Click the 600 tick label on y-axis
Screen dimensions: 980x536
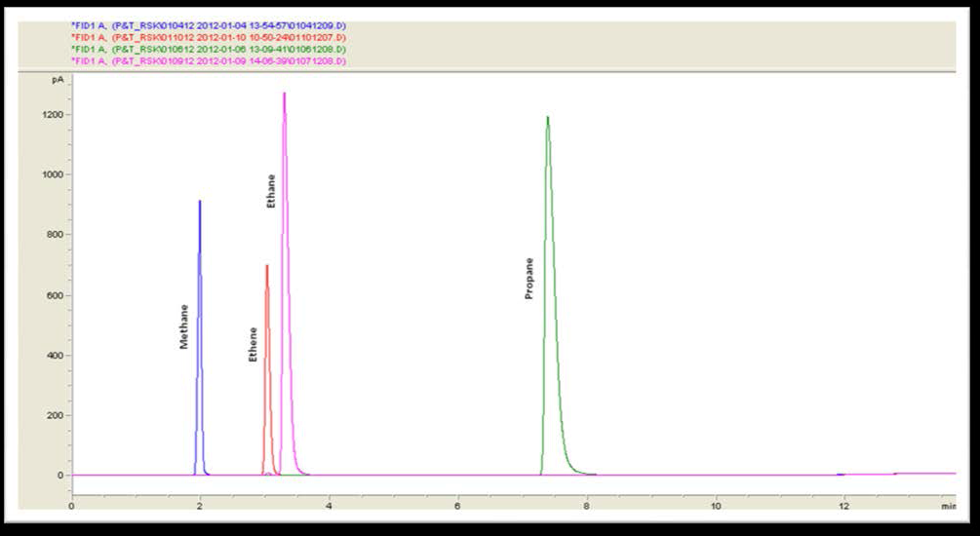click(x=57, y=295)
